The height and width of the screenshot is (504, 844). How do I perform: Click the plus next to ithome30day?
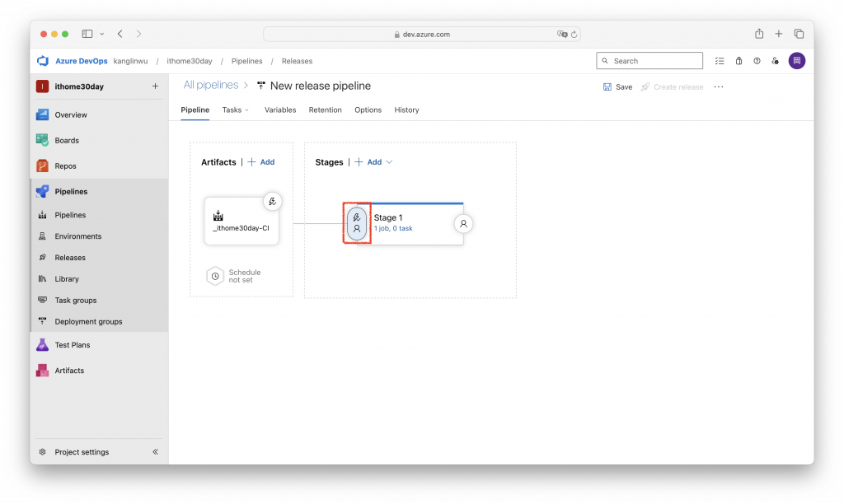155,86
